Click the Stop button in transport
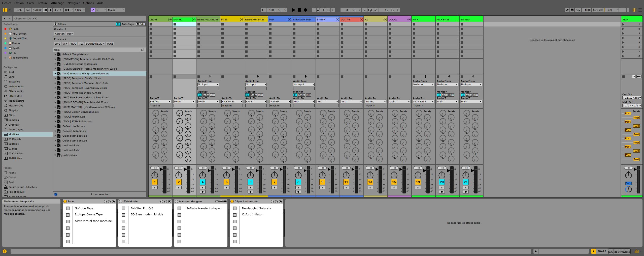This screenshot has height=256, width=644. [x=299, y=10]
